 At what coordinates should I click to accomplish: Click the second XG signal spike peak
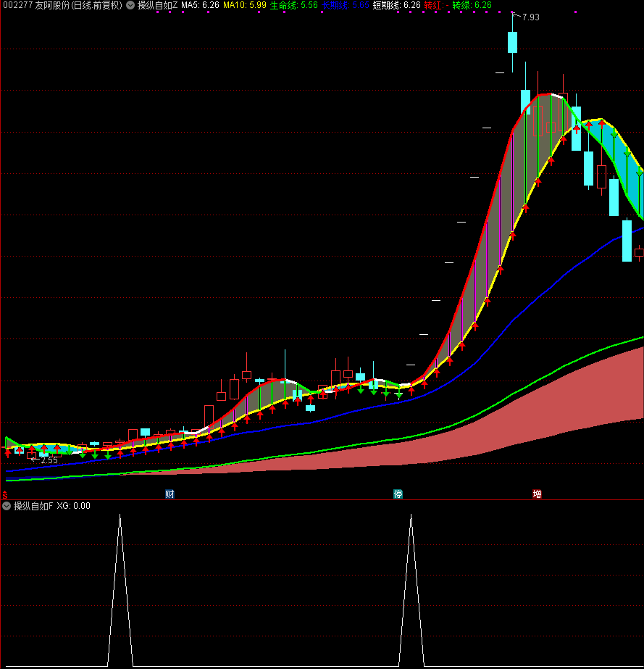pos(411,515)
